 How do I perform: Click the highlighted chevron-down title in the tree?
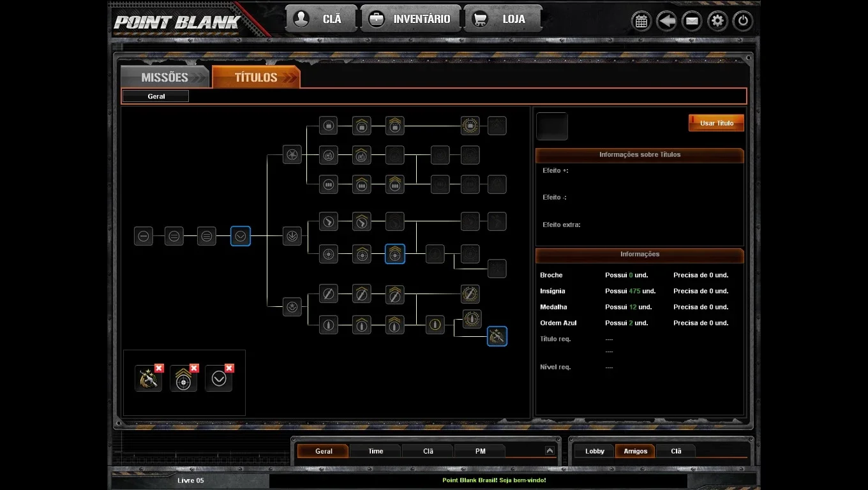pos(241,236)
